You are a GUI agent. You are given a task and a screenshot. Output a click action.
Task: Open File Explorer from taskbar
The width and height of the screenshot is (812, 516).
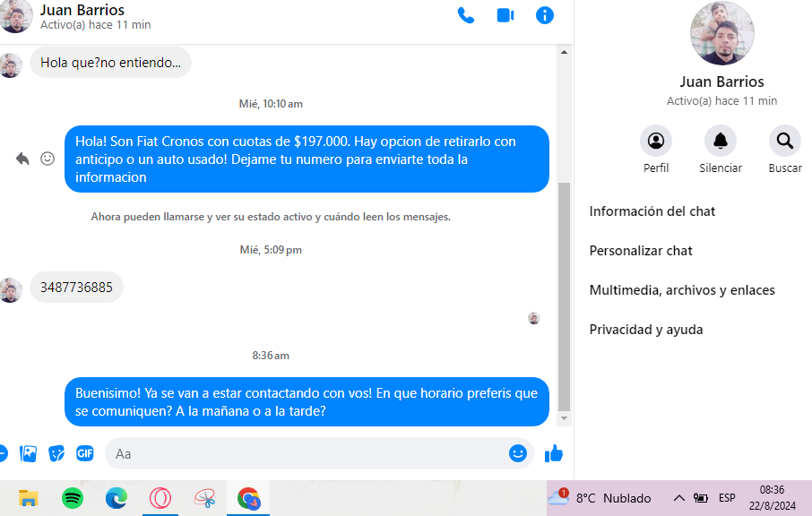29,498
